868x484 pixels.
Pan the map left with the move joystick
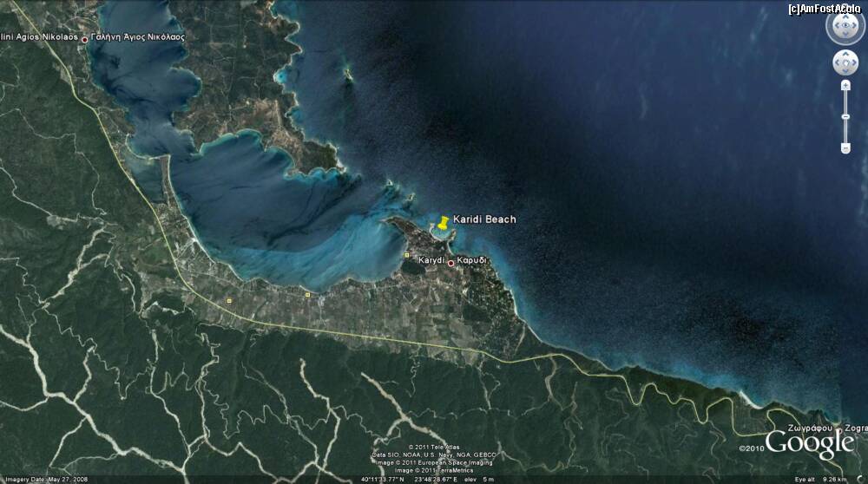837,62
